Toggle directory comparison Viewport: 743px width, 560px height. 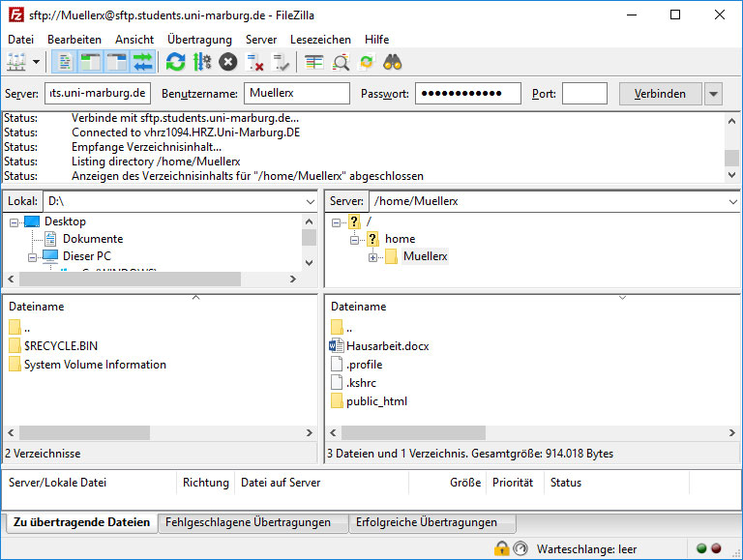(341, 62)
